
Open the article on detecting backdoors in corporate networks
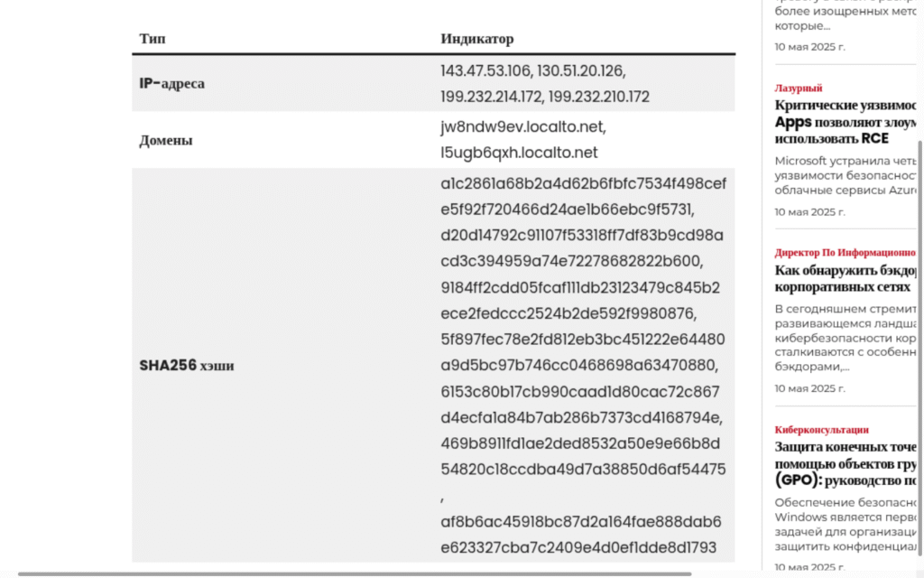845,278
